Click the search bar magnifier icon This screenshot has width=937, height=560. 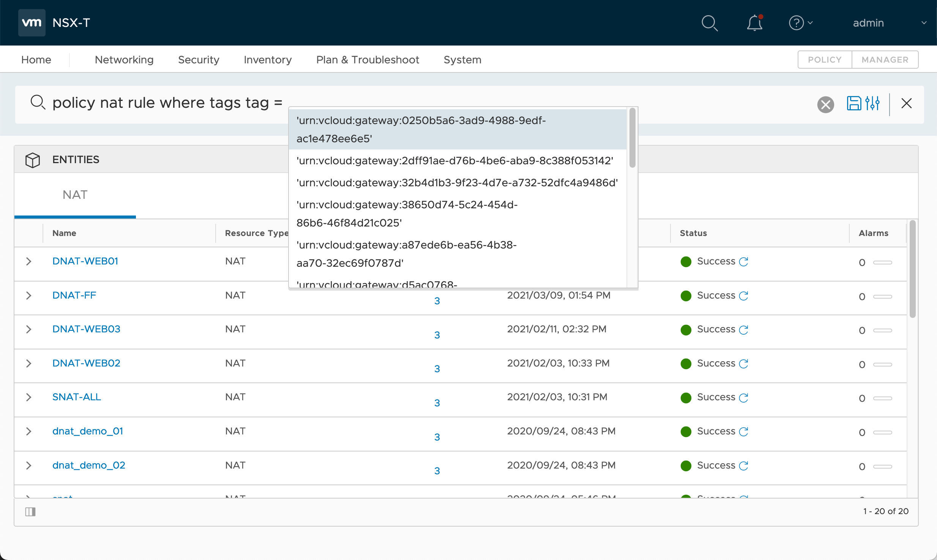(x=38, y=102)
